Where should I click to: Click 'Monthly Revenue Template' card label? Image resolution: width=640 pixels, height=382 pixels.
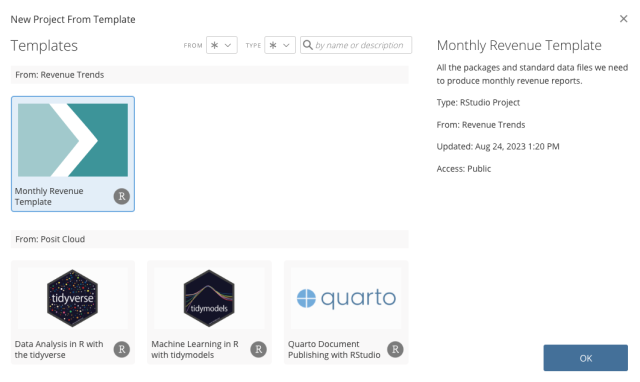coord(49,196)
